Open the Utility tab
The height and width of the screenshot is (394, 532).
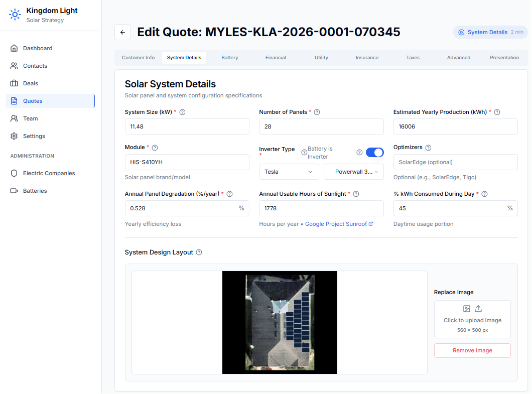321,58
